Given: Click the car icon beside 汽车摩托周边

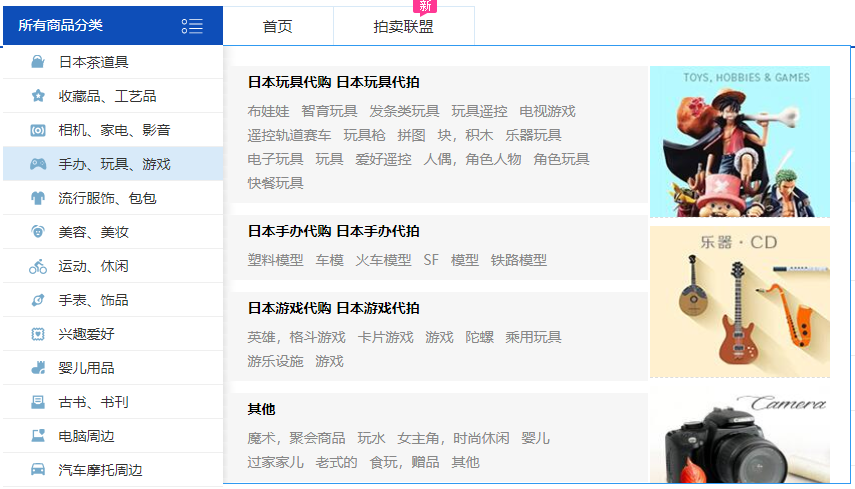Looking at the screenshot, I should (38, 470).
